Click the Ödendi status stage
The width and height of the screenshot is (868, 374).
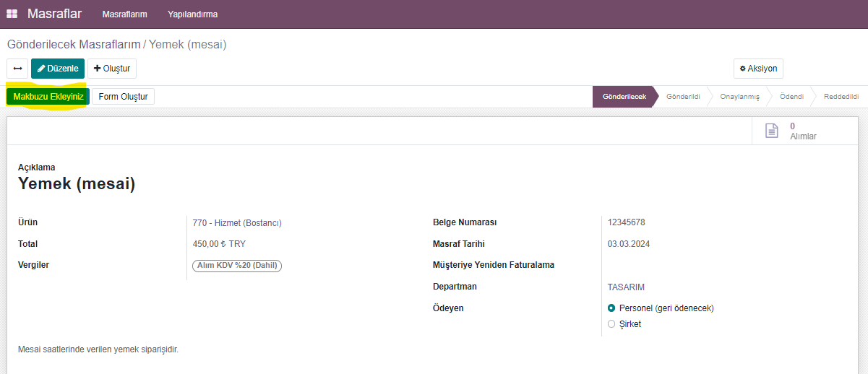tap(791, 97)
